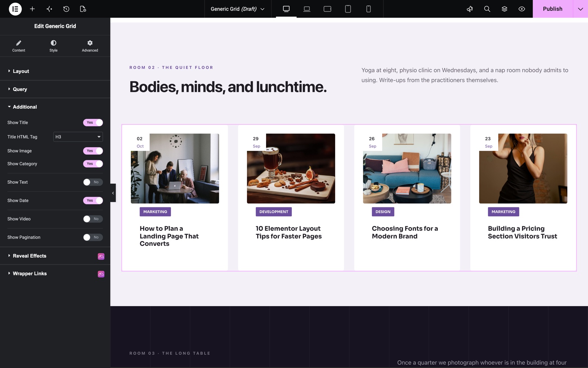Turn off Show Category switch

point(93,164)
